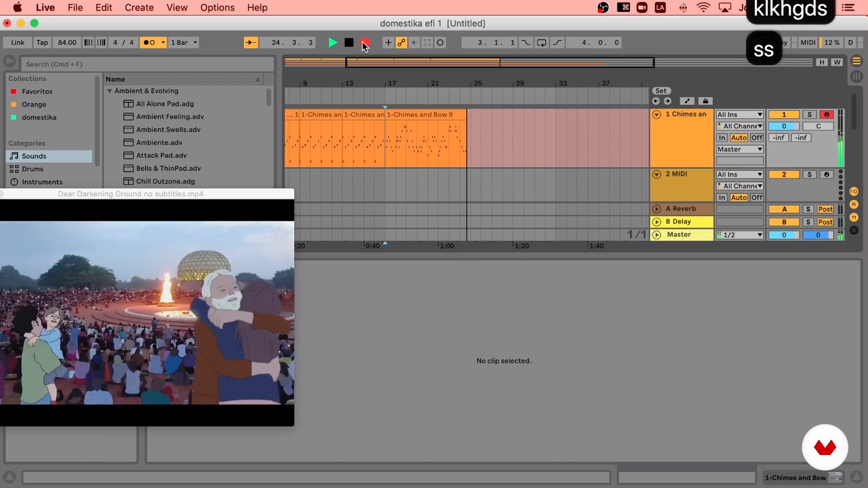Toggle Returns section R button
The width and height of the screenshot is (868, 488).
coord(854,205)
